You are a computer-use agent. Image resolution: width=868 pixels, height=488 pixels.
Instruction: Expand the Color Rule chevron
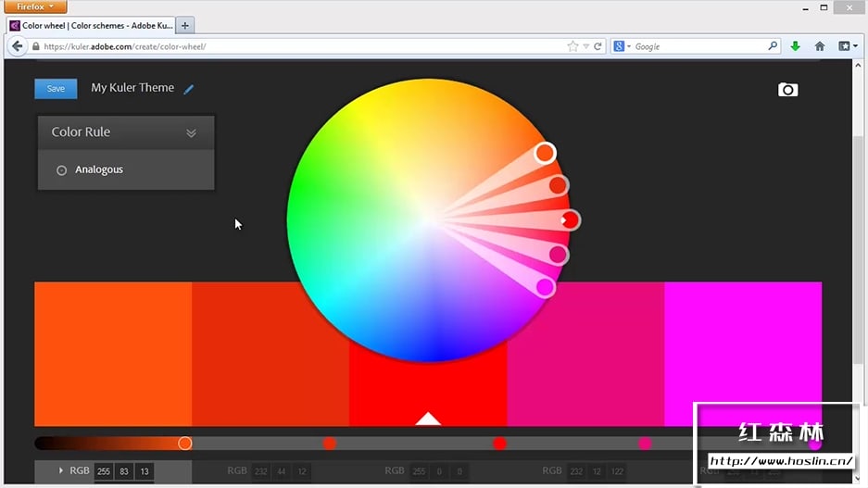click(191, 132)
